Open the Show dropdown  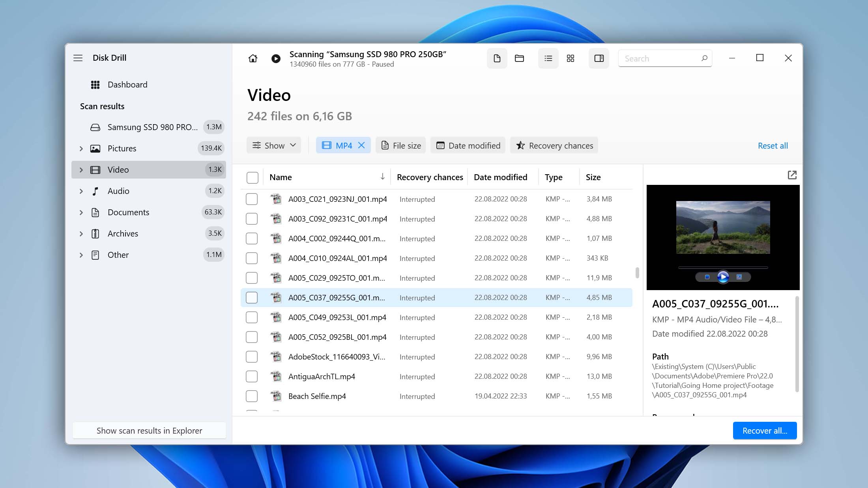tap(274, 145)
